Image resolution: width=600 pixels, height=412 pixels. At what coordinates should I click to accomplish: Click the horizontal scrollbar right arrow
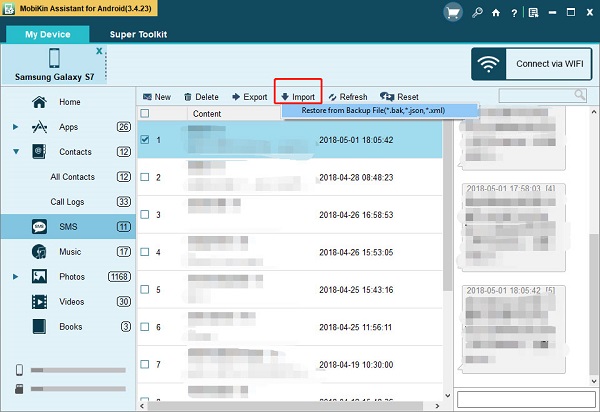tap(437, 406)
